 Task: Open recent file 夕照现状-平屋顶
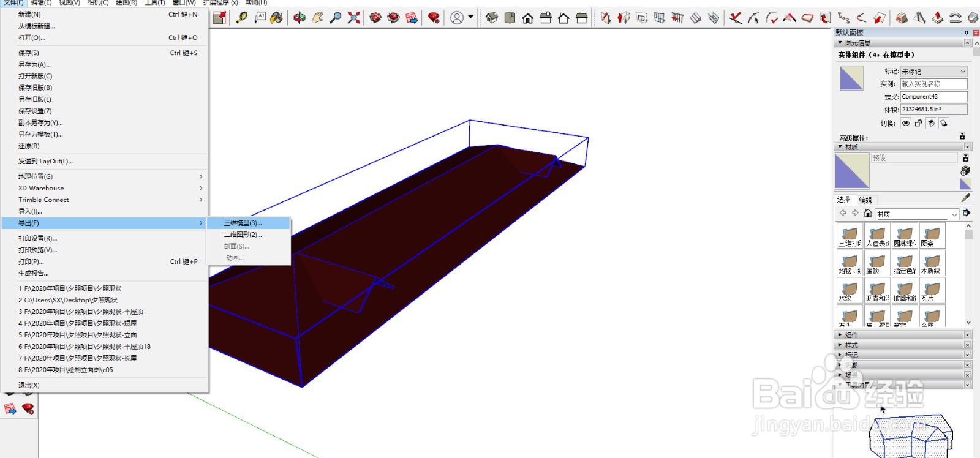(104, 312)
